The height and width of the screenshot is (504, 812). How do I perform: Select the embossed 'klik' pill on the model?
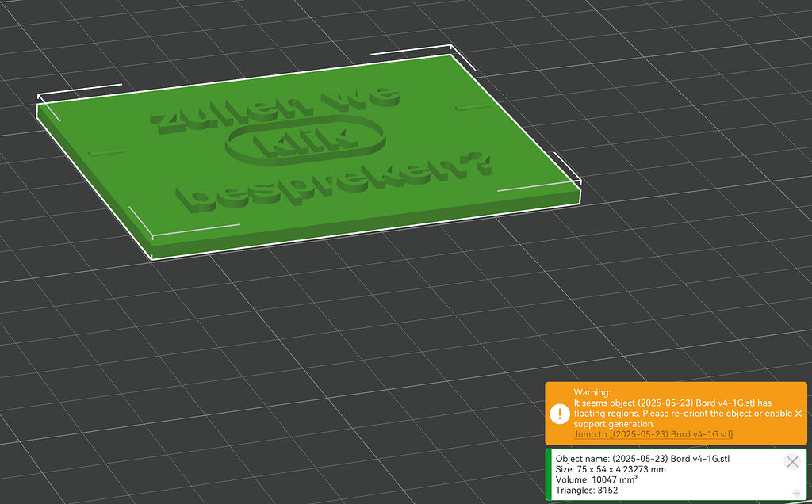pyautogui.click(x=305, y=142)
